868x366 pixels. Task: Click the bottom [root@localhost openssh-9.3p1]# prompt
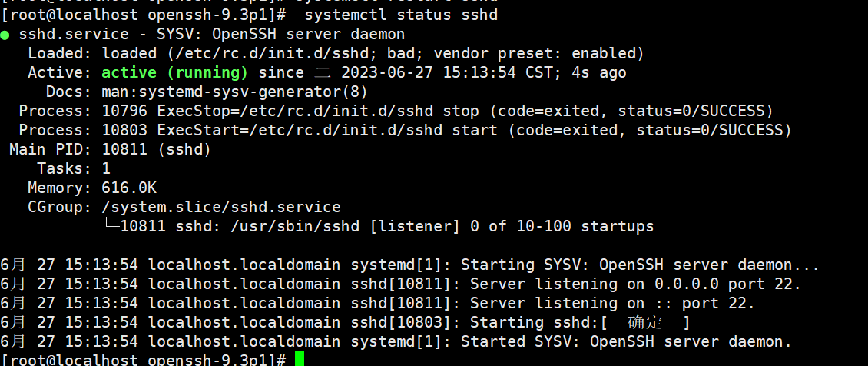(144, 359)
